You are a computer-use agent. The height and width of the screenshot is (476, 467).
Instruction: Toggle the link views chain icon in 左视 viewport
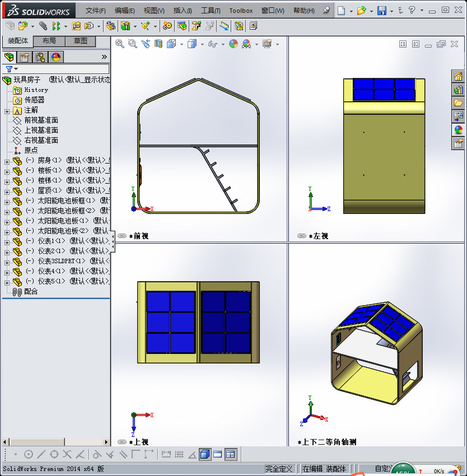(x=302, y=236)
